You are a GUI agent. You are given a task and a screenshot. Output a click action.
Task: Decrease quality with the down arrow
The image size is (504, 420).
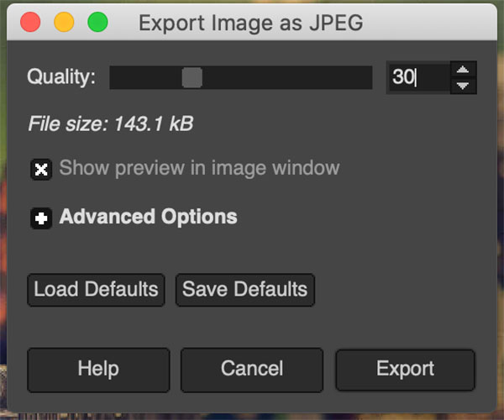463,86
